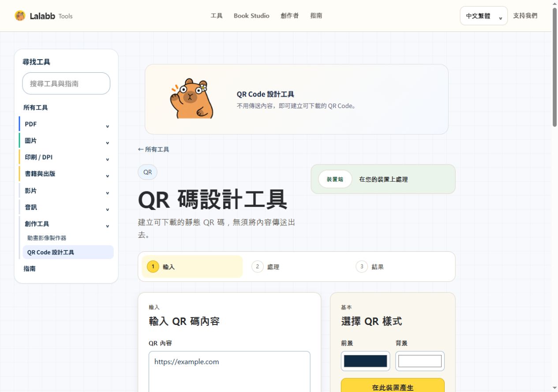Go back via ← 所有工具 link
Viewport: 558px width, 392px height.
[x=154, y=149]
